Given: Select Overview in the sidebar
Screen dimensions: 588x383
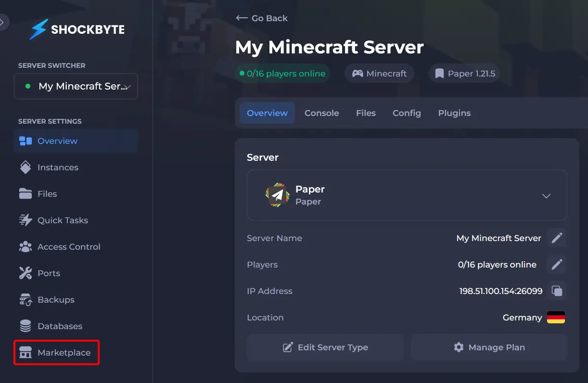Looking at the screenshot, I should 76,141.
